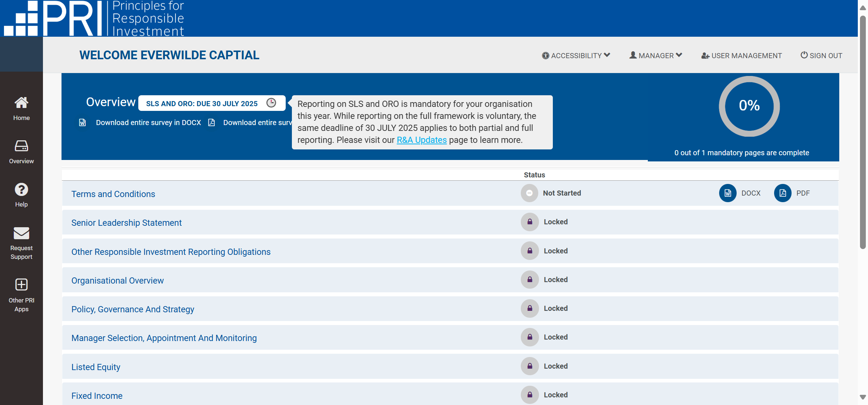Click the scroll down arrow on scrollbar
Screen dimensions: 868x405
[863, 397]
